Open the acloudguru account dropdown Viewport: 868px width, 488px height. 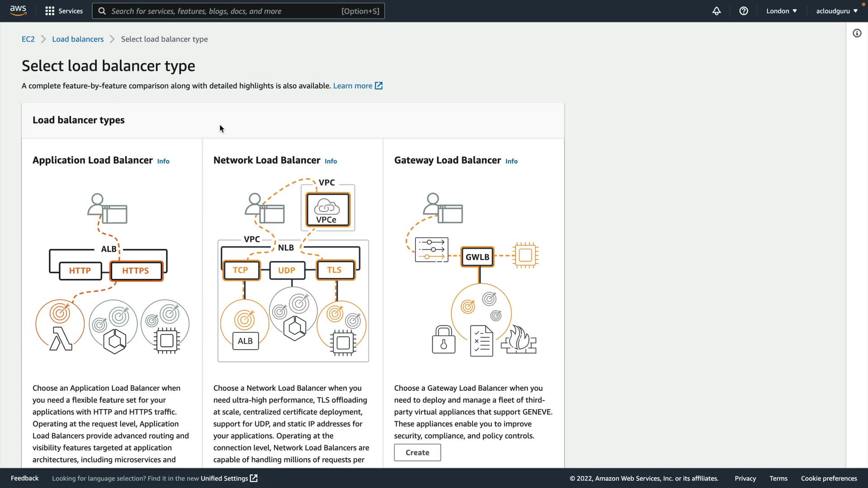tap(836, 11)
